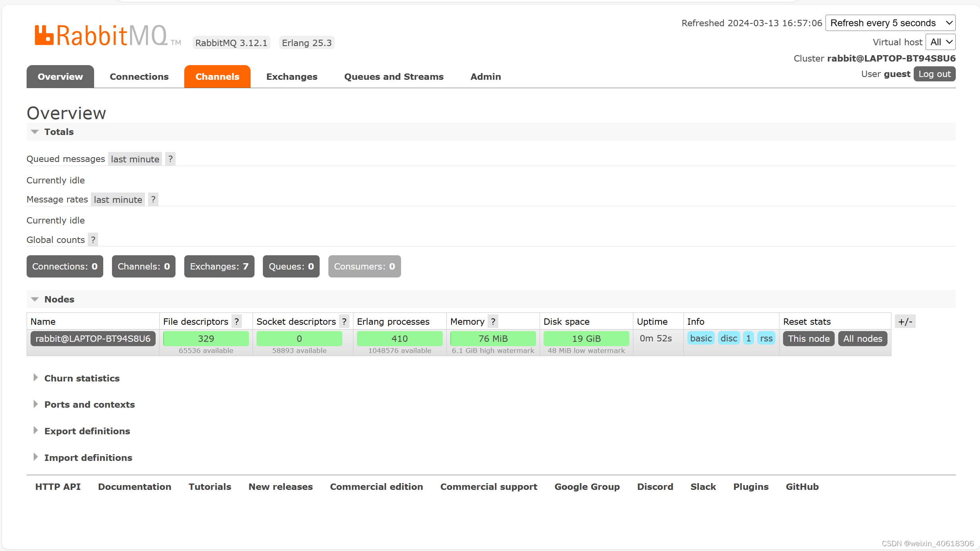Click help icon next to Queued messages

click(170, 159)
